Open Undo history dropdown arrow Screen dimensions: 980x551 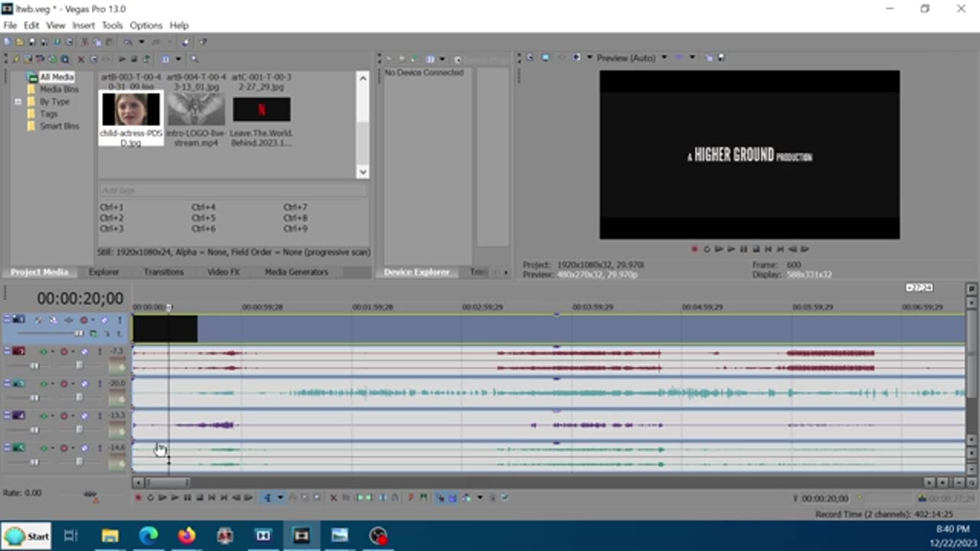(141, 42)
